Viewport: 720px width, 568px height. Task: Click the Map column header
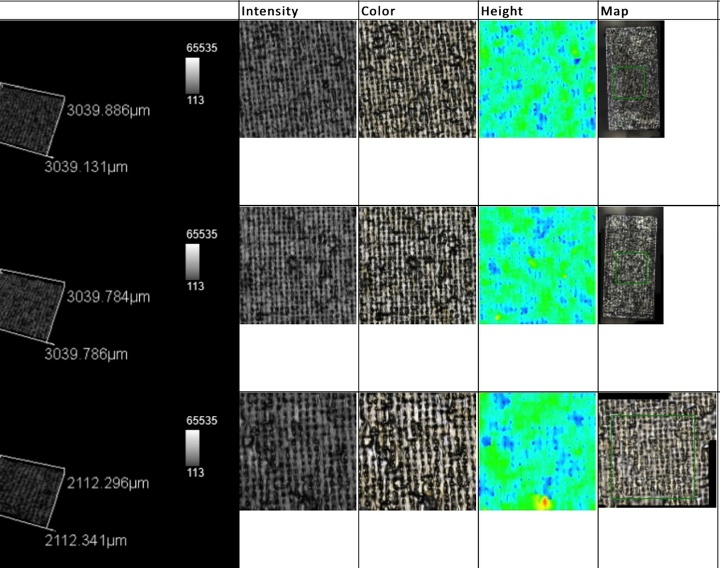click(x=613, y=11)
